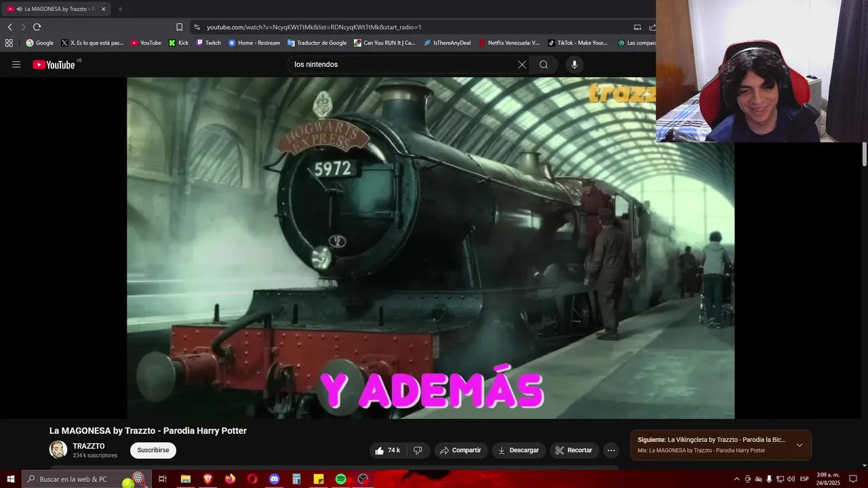Open the screen cast icon in address bar
The width and height of the screenshot is (868, 488).
pyautogui.click(x=637, y=27)
